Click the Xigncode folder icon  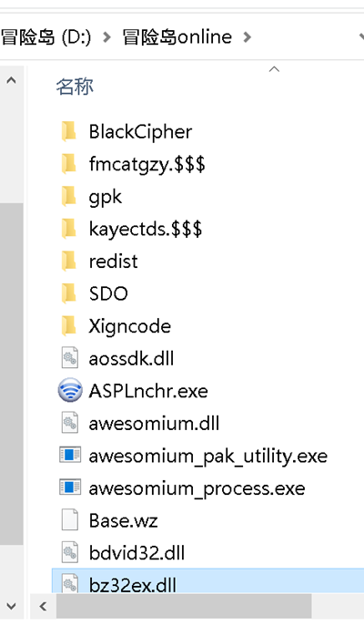(x=69, y=326)
